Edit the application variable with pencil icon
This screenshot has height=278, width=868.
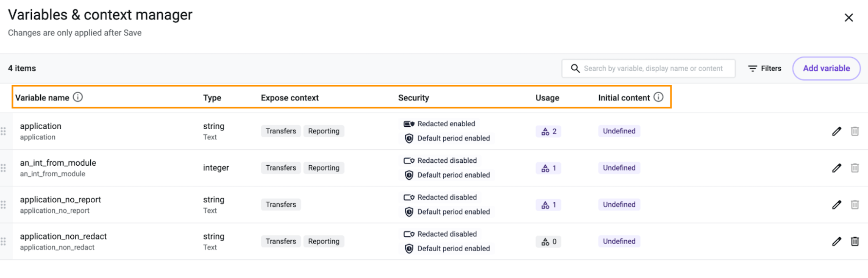click(x=837, y=131)
